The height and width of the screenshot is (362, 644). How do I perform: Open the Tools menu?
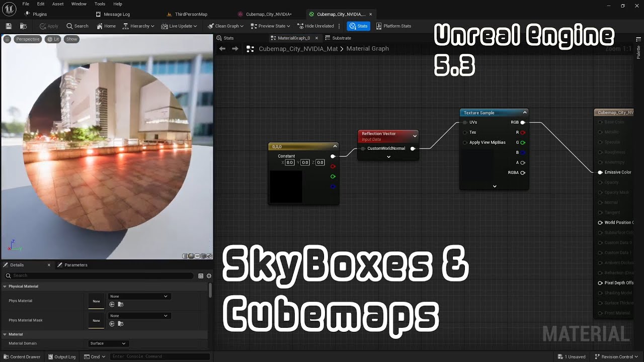tap(100, 4)
